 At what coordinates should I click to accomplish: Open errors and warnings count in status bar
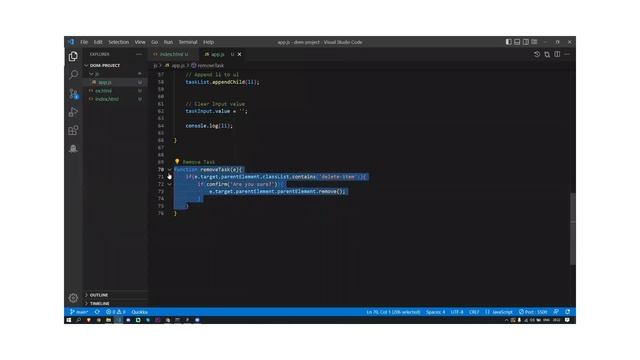point(116,312)
